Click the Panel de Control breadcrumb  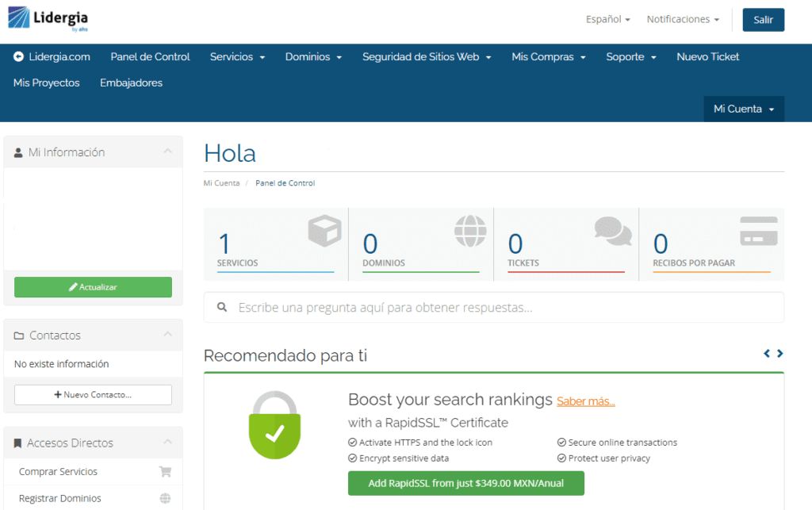(285, 182)
